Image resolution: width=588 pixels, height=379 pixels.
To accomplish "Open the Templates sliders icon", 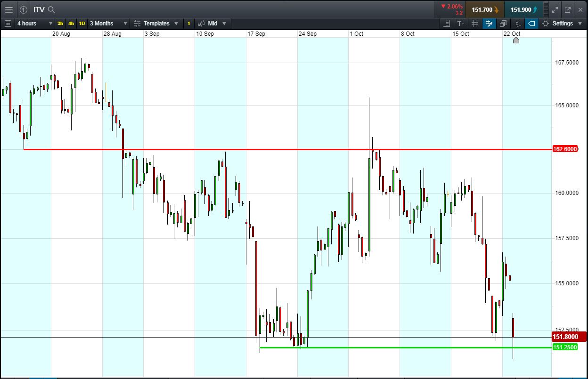I will 137,23.
